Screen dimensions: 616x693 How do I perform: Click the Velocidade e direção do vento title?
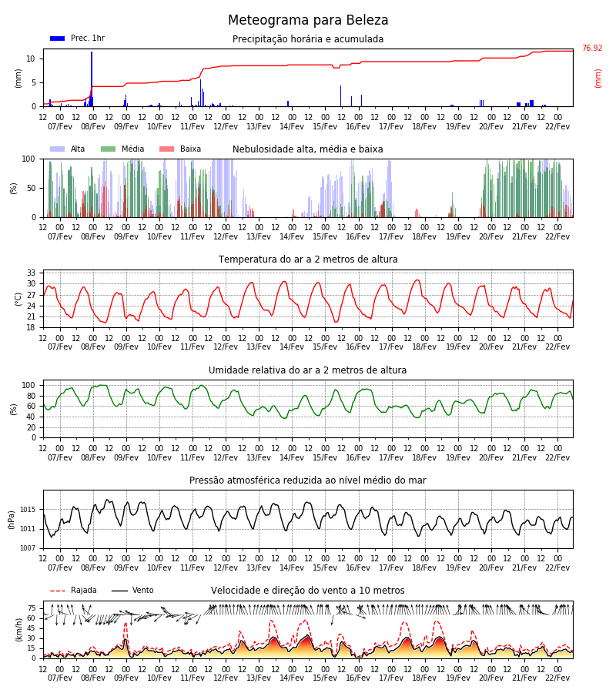pyautogui.click(x=307, y=590)
